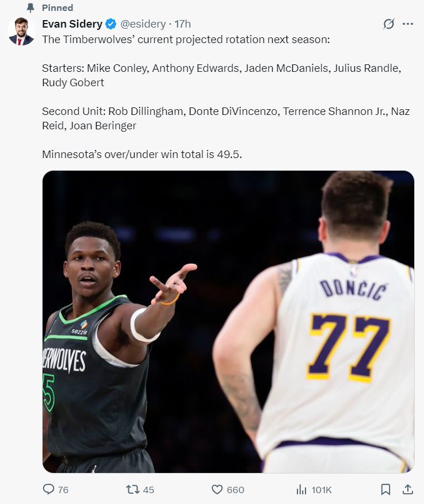Click the 76 replies count

click(63, 490)
